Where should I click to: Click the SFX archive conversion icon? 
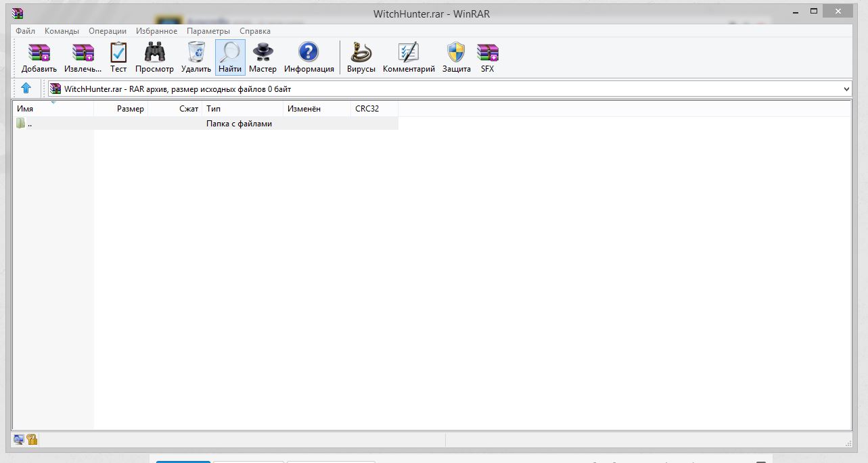[x=487, y=57]
